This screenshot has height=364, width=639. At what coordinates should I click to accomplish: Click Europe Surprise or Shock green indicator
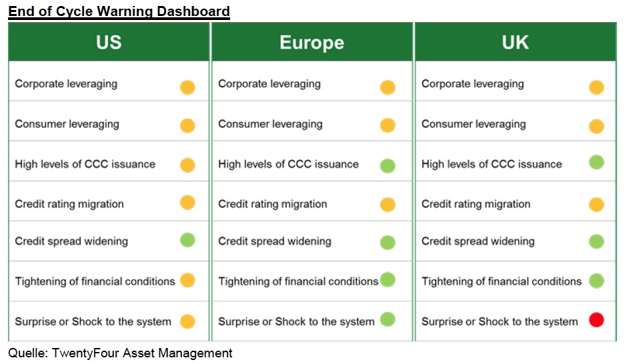pyautogui.click(x=388, y=319)
